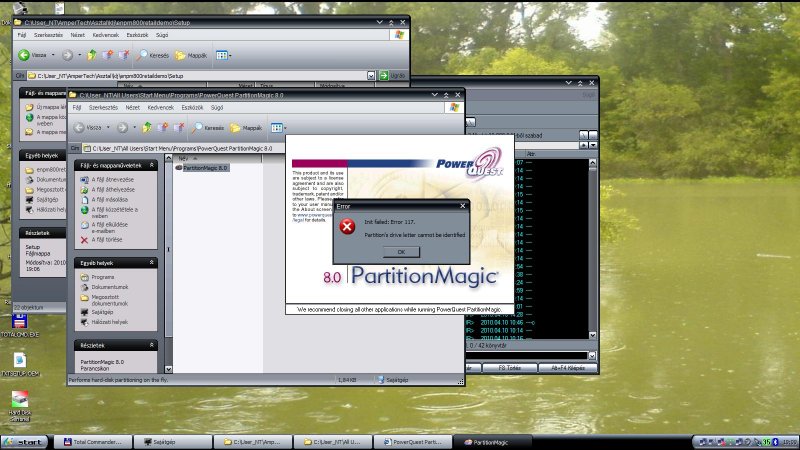Switch to Sajátgép taskbar button
The width and height of the screenshot is (800, 450).
click(172, 442)
